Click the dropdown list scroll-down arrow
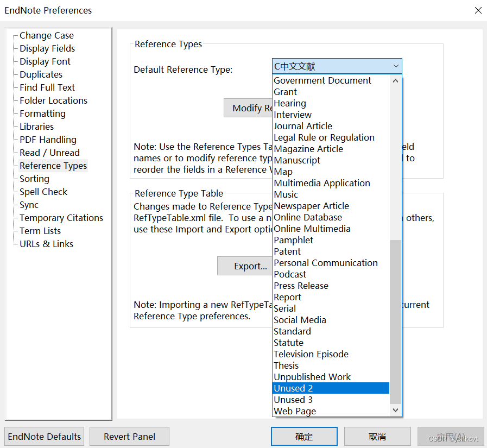The width and height of the screenshot is (487, 448). [x=395, y=410]
